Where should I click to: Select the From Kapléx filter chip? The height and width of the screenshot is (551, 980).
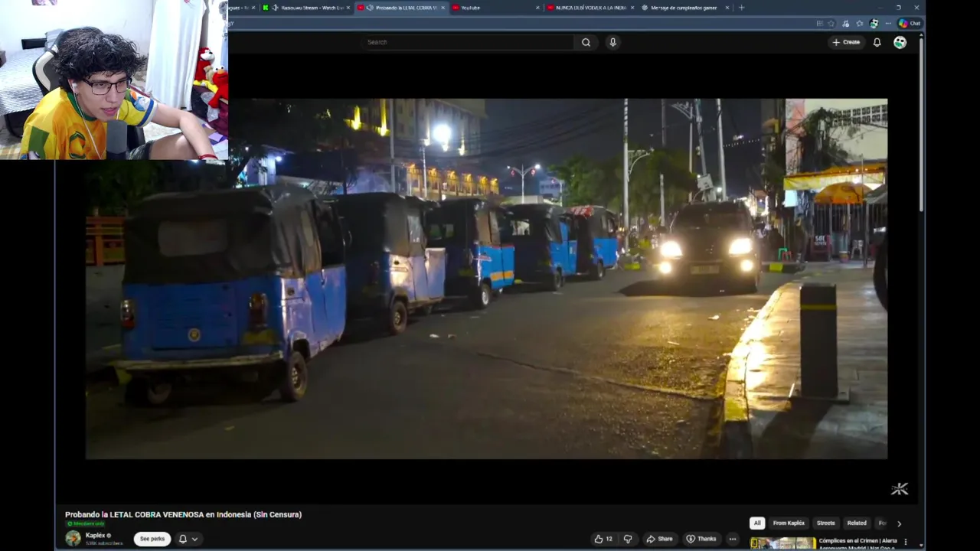click(x=789, y=523)
